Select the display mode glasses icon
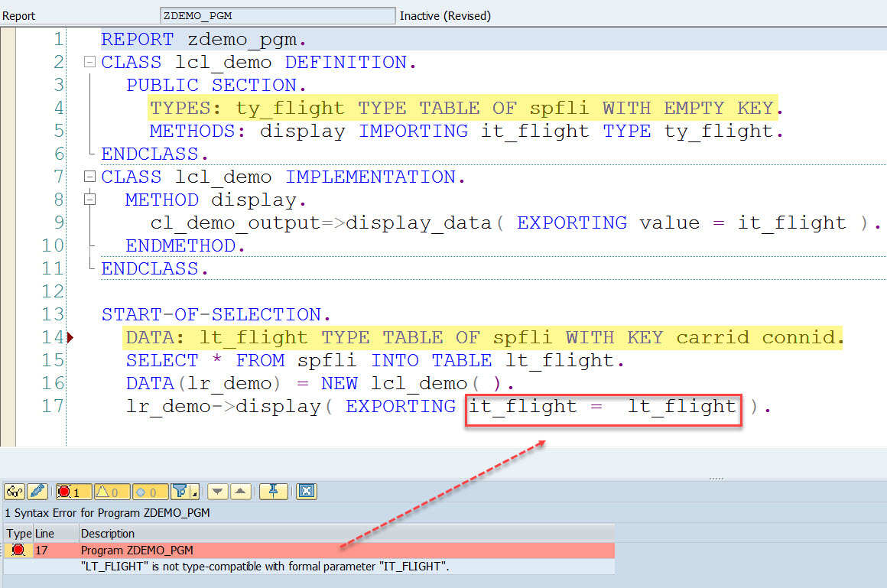 [x=14, y=492]
